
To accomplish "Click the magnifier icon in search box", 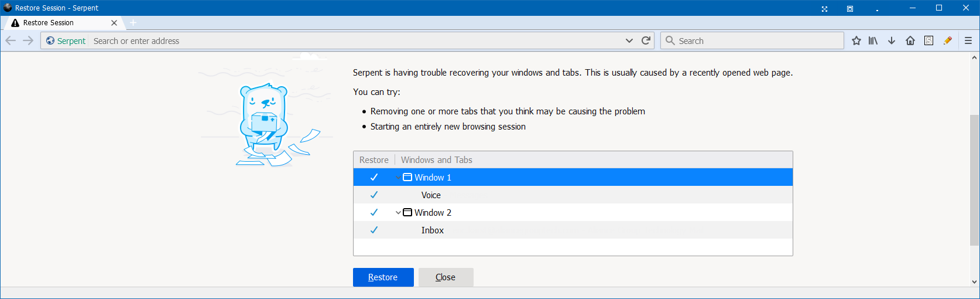I will point(670,40).
